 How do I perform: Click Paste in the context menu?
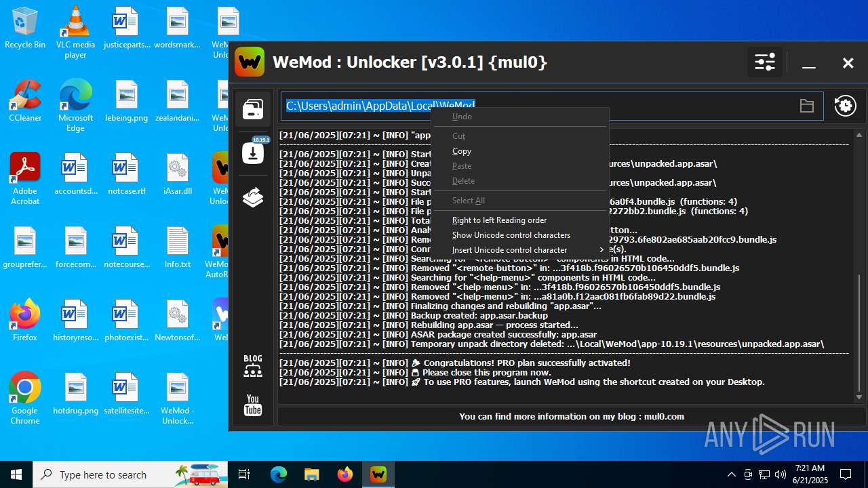coord(520,166)
